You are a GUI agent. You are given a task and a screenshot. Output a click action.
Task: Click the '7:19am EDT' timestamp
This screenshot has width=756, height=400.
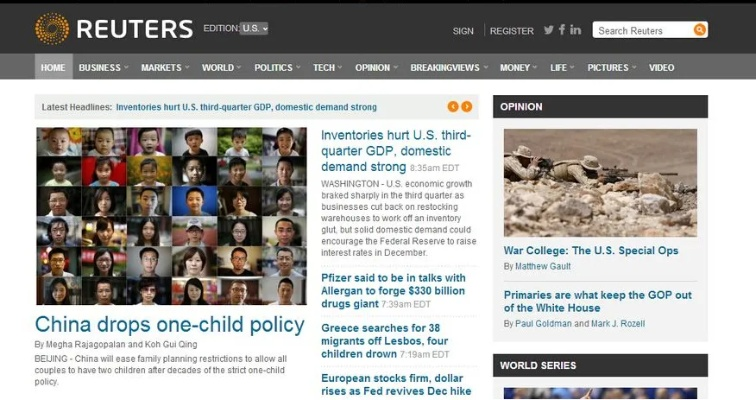point(424,355)
